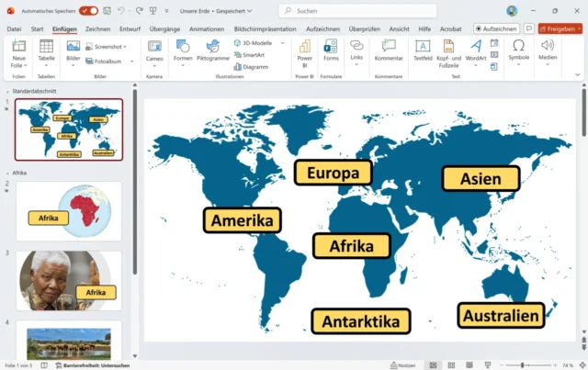Click the Freigeben share button
The image size is (588, 370).
tap(560, 28)
